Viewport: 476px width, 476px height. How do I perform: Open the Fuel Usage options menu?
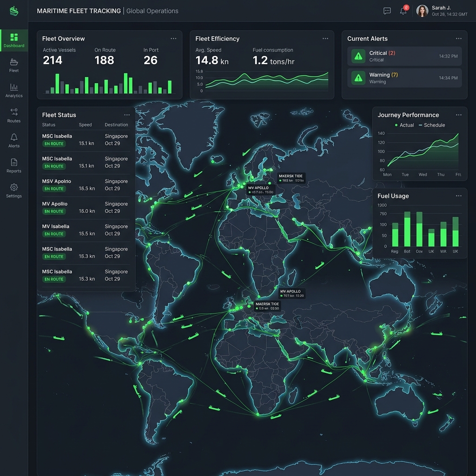coord(458,196)
